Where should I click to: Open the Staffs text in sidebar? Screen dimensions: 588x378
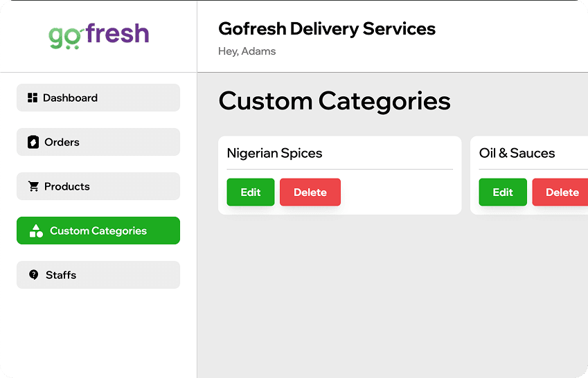coord(61,275)
